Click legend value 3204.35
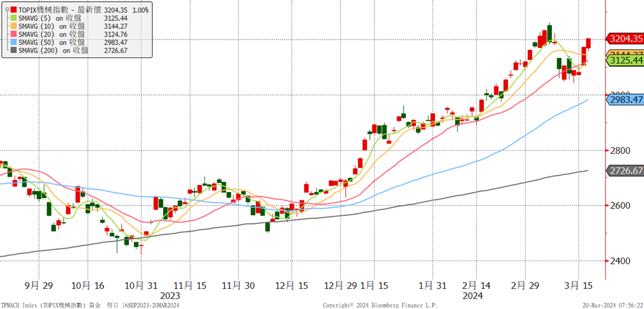644x309 pixels. (x=116, y=9)
